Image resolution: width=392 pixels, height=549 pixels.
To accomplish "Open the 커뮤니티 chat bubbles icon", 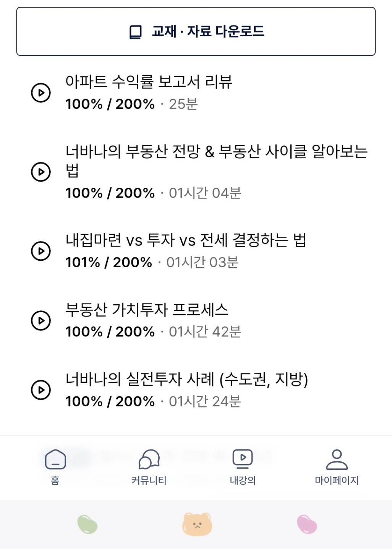I will click(x=149, y=459).
